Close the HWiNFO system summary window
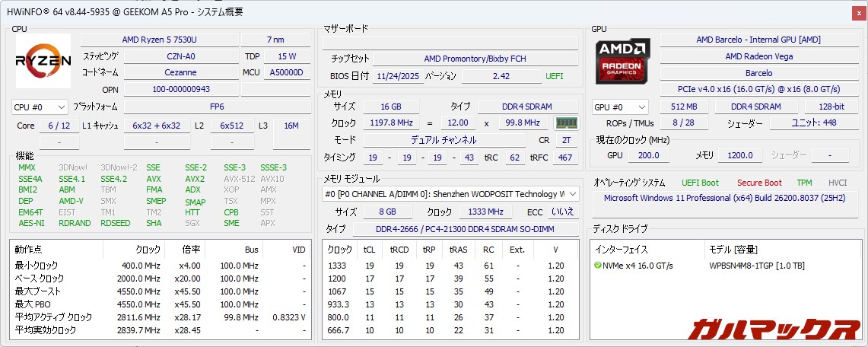Screen dimensions: 868x347 [x=859, y=12]
